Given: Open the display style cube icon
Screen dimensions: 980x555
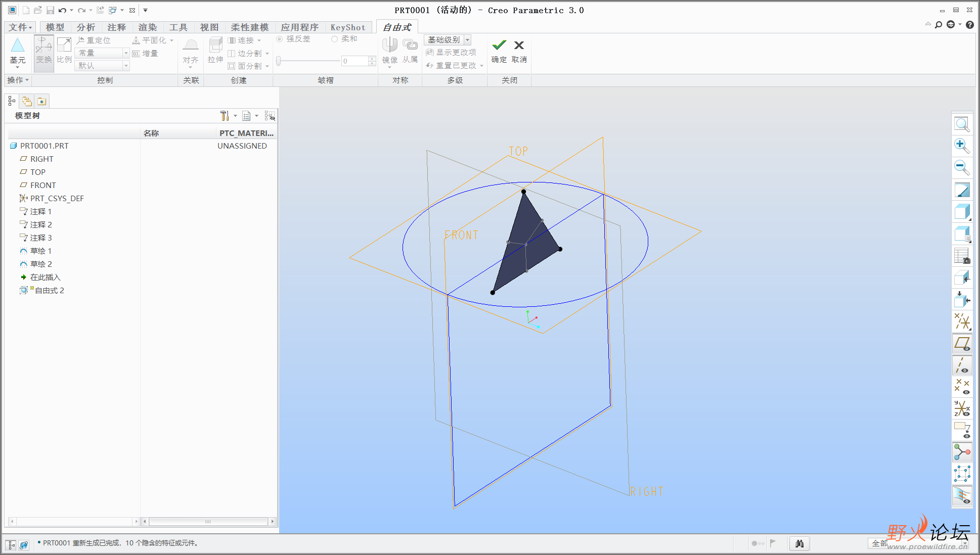Looking at the screenshot, I should 962,212.
